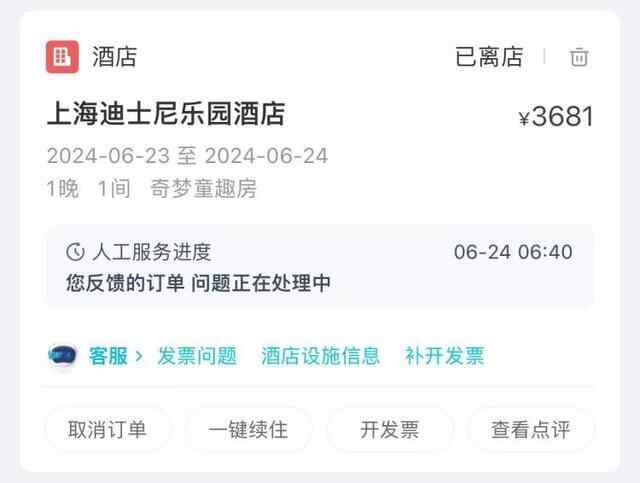Click the red hotel building icon
This screenshot has height=483, width=640.
[62, 57]
